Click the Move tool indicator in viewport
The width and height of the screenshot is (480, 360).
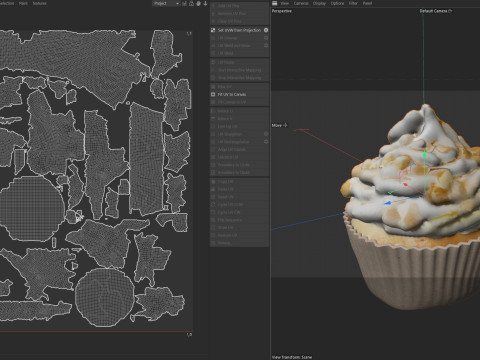(x=279, y=125)
